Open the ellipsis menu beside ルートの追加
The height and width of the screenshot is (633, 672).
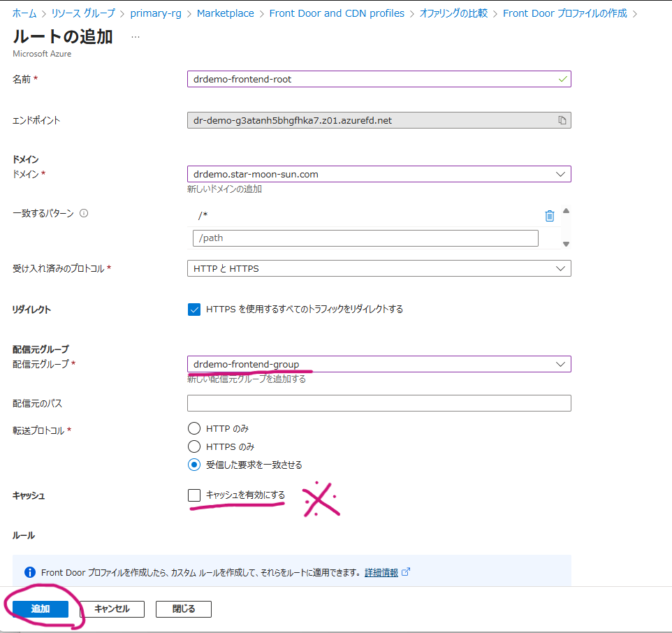[136, 37]
